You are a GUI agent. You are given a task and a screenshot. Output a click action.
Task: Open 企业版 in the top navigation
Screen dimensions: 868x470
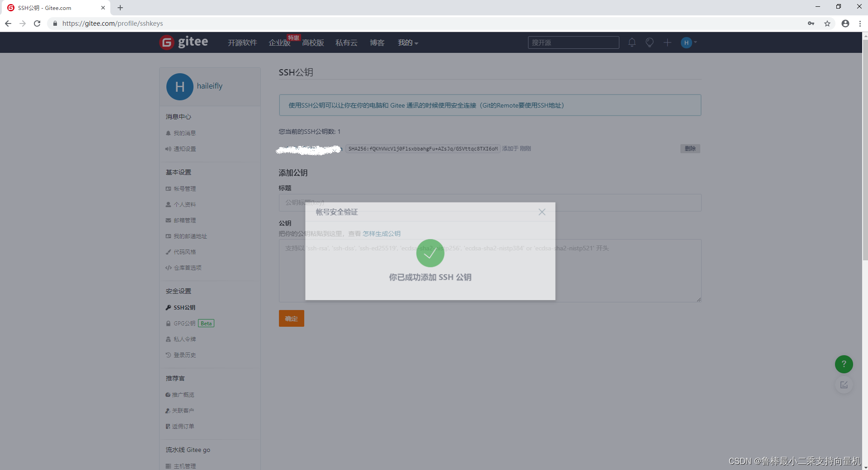point(279,42)
